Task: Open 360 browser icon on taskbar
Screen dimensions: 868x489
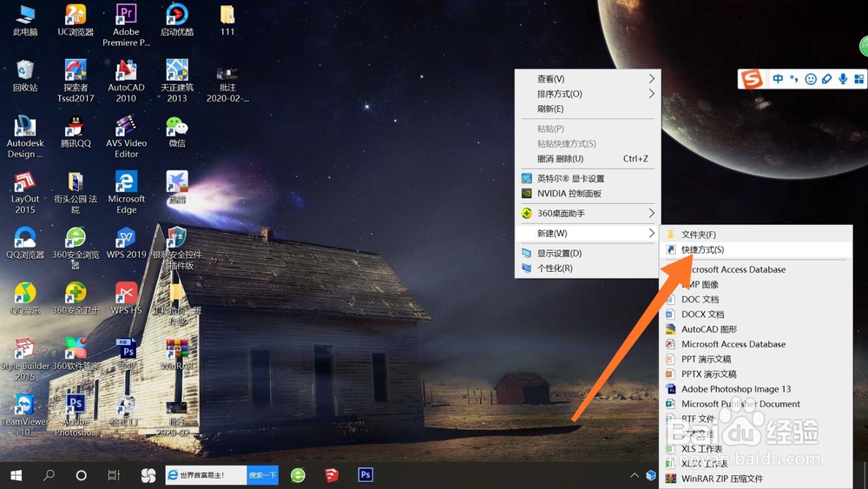Action: tap(298, 475)
